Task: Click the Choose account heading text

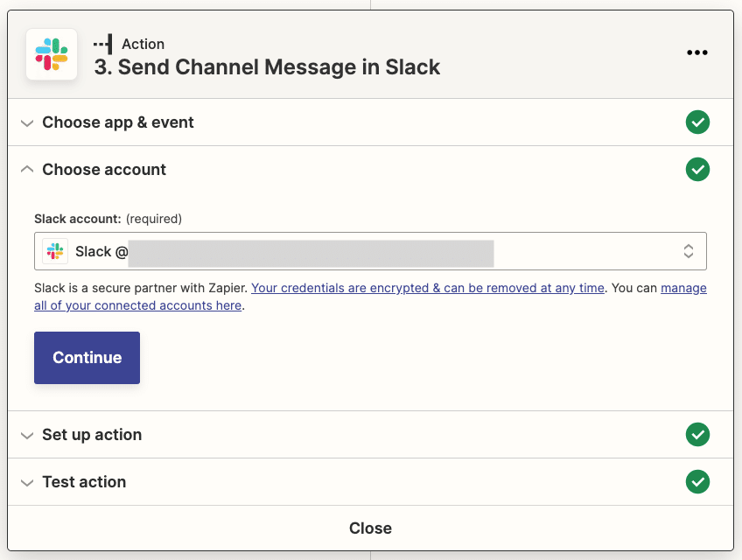Action: pyautogui.click(x=104, y=170)
